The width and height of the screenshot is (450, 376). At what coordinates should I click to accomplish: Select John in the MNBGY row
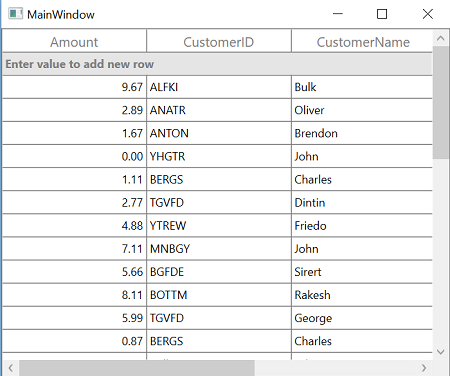pyautogui.click(x=362, y=249)
